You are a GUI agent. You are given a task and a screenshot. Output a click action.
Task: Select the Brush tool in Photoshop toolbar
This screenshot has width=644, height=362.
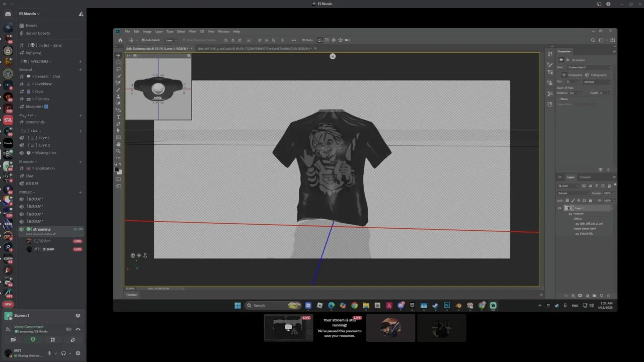(119, 89)
